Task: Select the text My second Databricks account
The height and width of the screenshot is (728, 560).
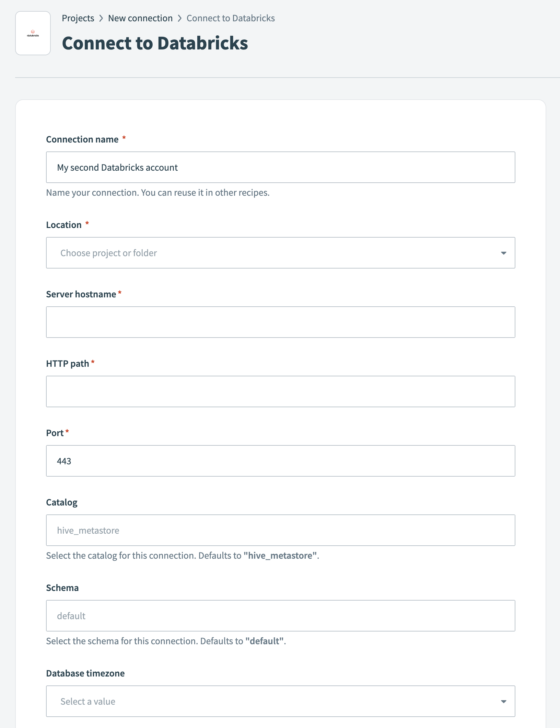Action: [117, 167]
